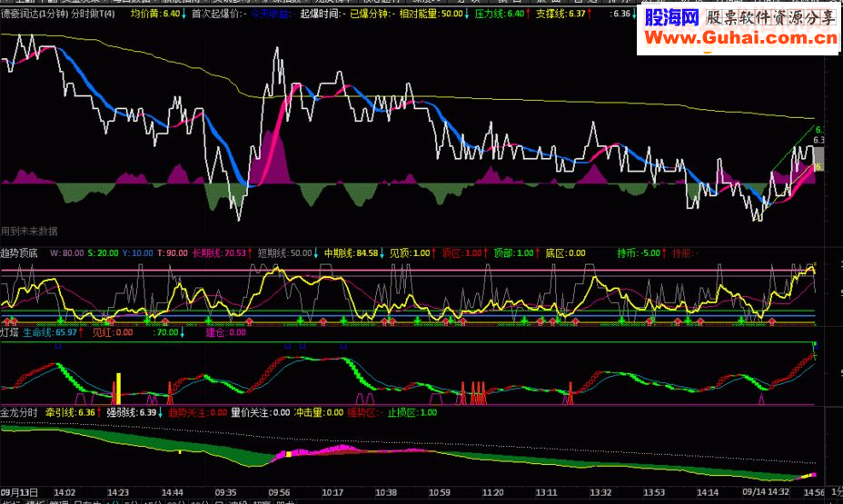Click the 短期线:50.00 value
The width and height of the screenshot is (843, 504).
tap(284, 253)
